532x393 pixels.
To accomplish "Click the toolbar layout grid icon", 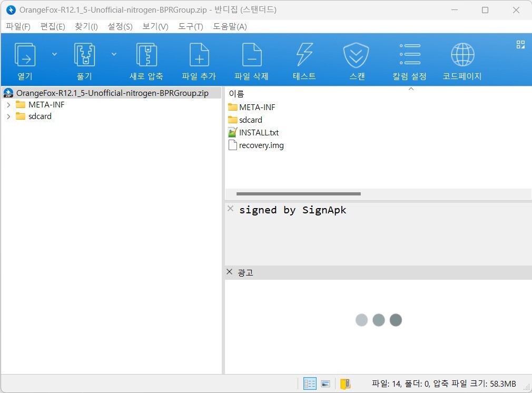I will pos(520,44).
